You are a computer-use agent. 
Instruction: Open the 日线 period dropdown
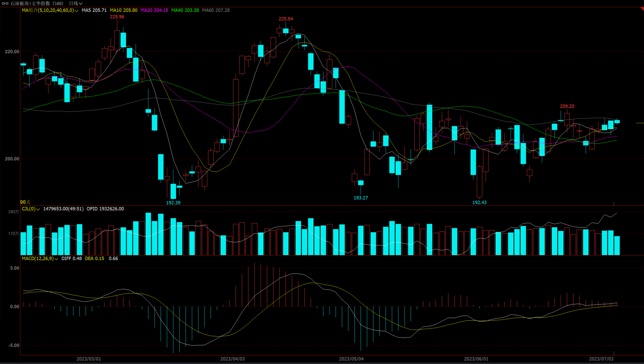(x=76, y=4)
